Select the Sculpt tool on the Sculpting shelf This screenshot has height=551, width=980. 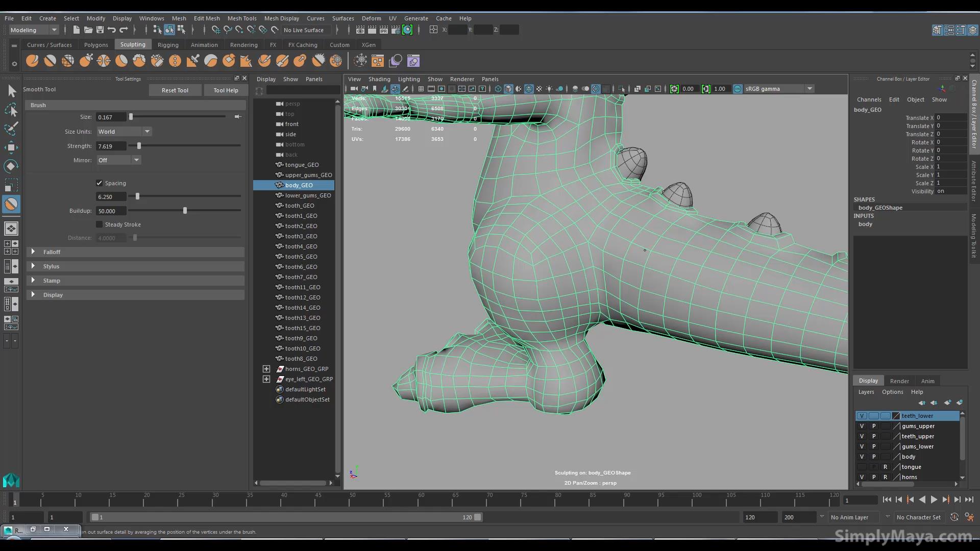[x=32, y=61]
